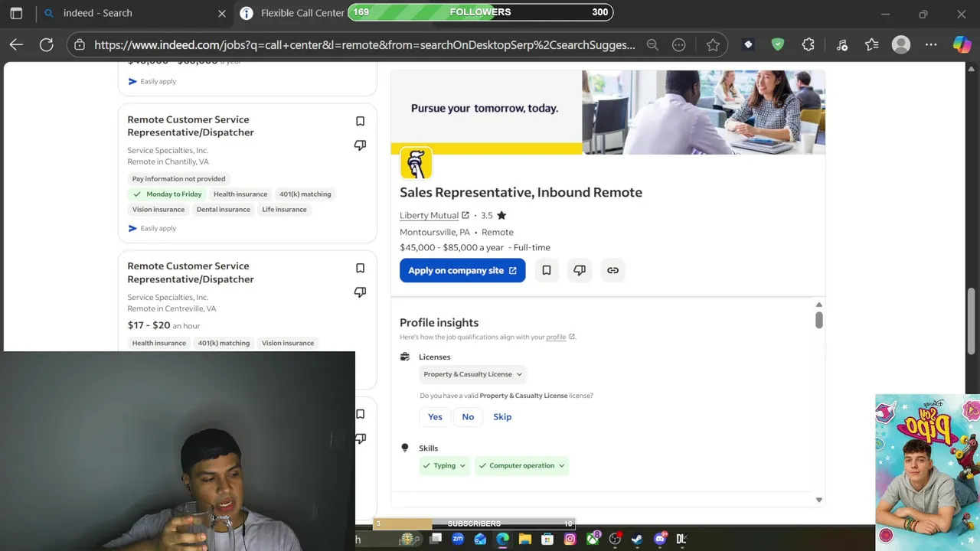The height and width of the screenshot is (551, 980).
Task: Bookmark the Chantilly Remote Customer Service job
Action: [360, 121]
